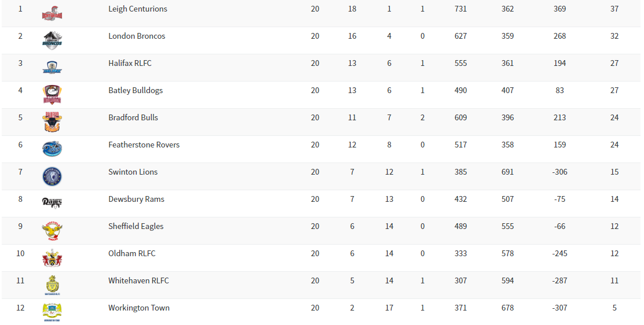Select the Featherstone Rovers team name
This screenshot has width=644, height=325.
point(144,145)
